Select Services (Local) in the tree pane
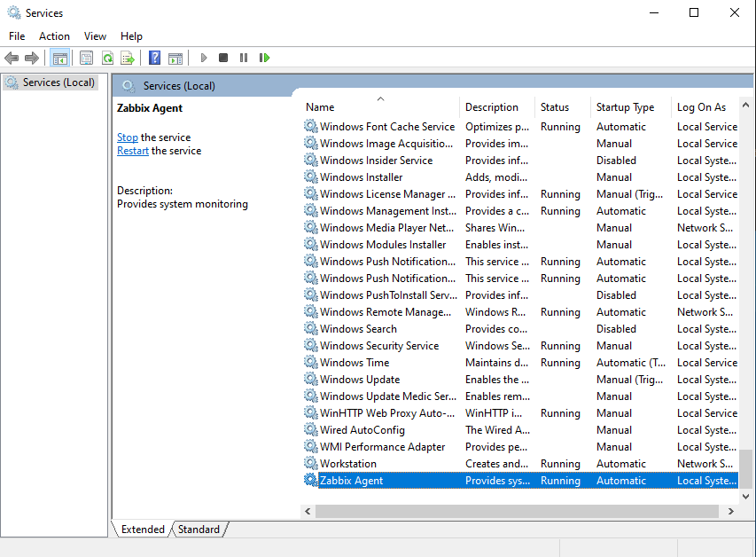 pos(58,82)
